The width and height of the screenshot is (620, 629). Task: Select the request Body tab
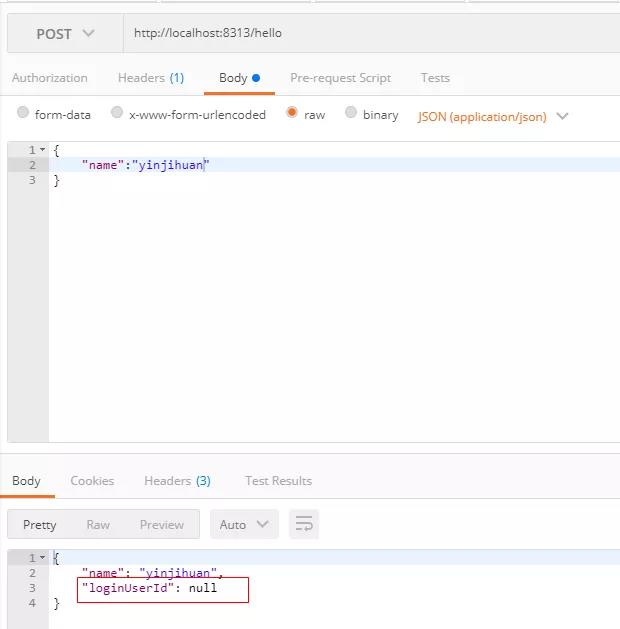pyautogui.click(x=239, y=78)
